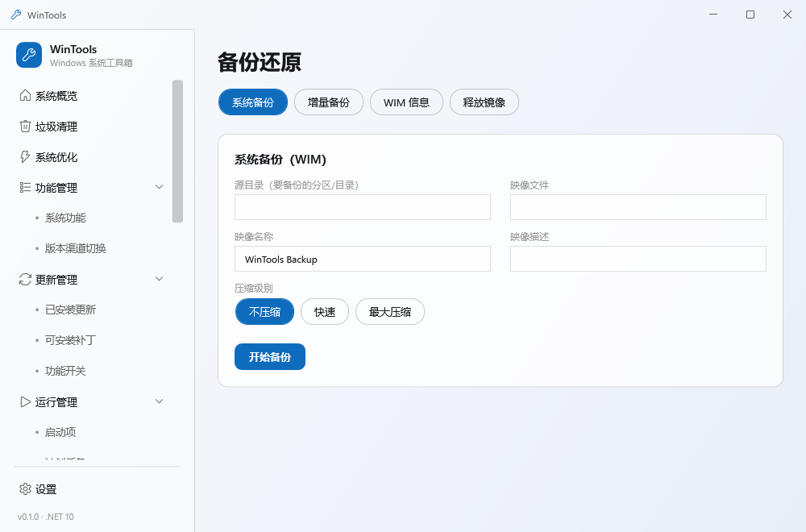The width and height of the screenshot is (806, 532).
Task: Click the 设置 gear icon
Action: pos(25,488)
